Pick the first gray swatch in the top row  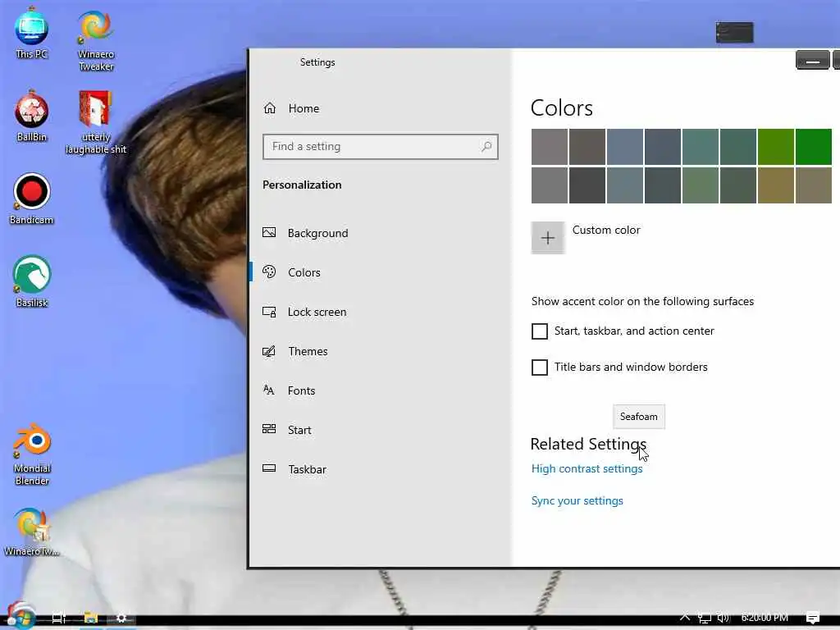pos(549,147)
